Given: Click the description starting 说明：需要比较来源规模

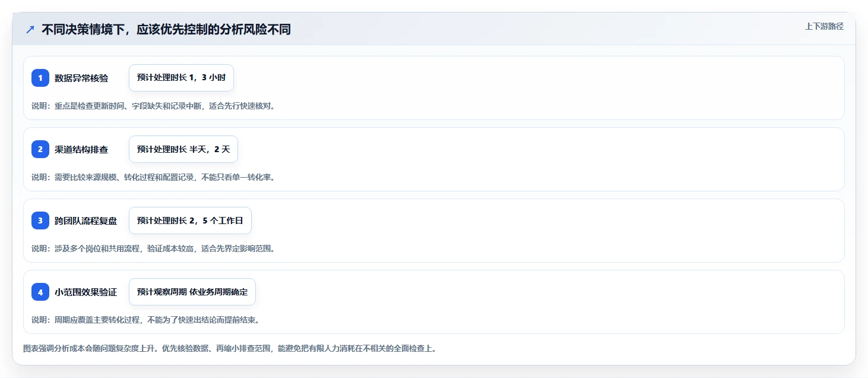Looking at the screenshot, I should click(153, 177).
